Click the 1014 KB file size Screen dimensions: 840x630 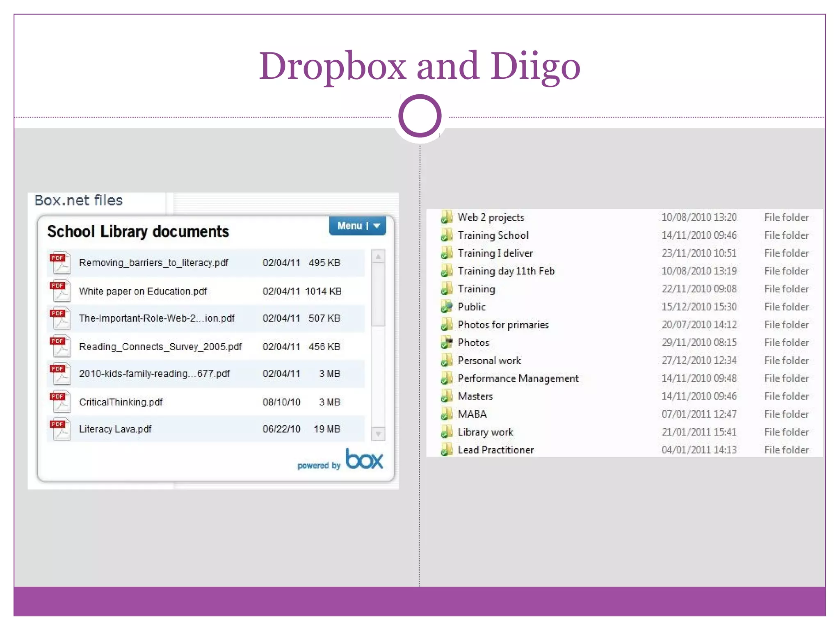(x=323, y=291)
